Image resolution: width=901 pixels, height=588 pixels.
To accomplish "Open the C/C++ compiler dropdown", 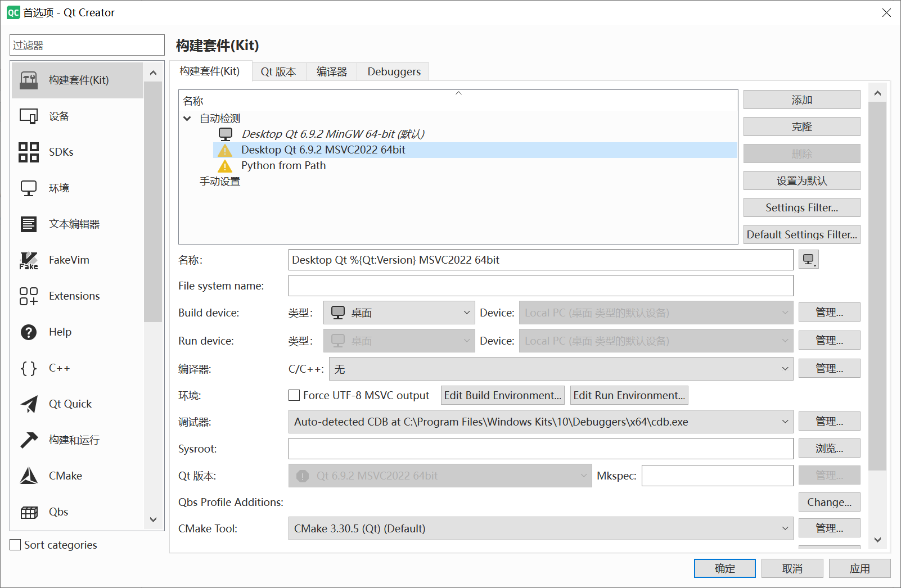I will pos(561,369).
